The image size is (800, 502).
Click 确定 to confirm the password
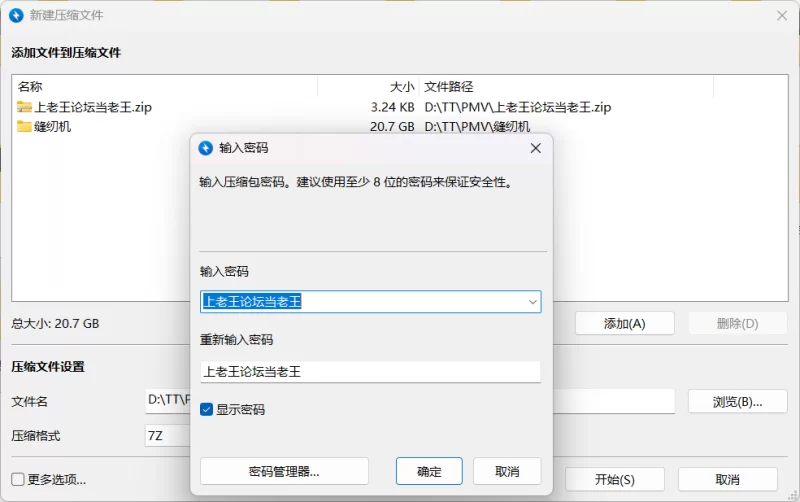point(429,471)
